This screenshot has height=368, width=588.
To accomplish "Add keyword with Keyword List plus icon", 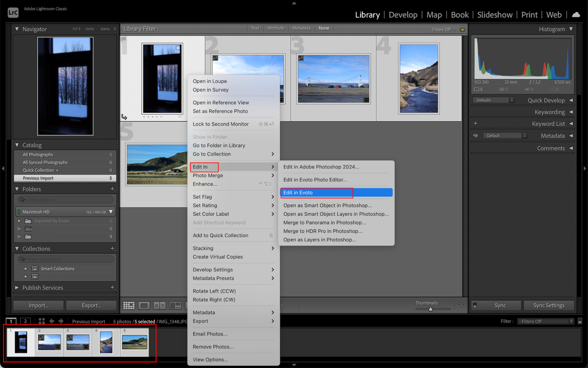I will click(x=475, y=123).
